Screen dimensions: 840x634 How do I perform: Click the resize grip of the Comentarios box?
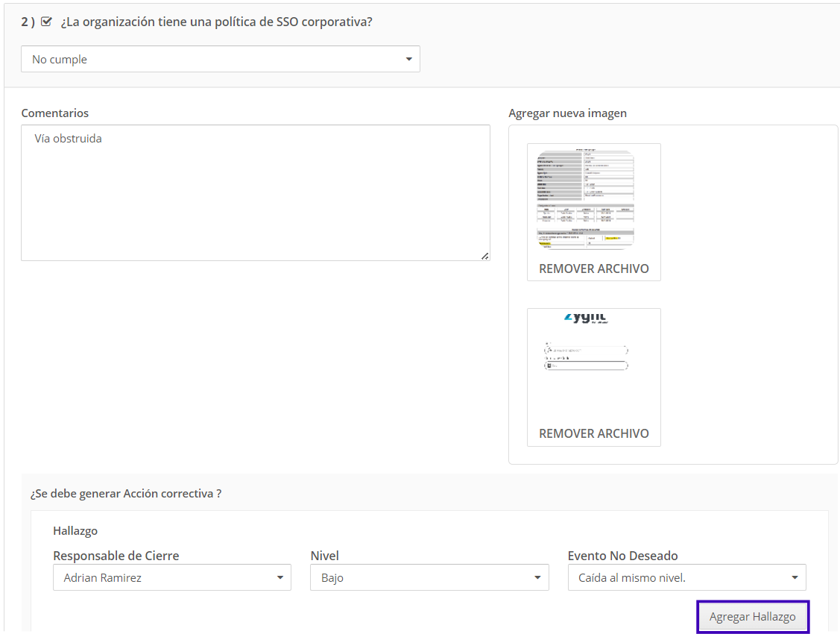tap(486, 256)
